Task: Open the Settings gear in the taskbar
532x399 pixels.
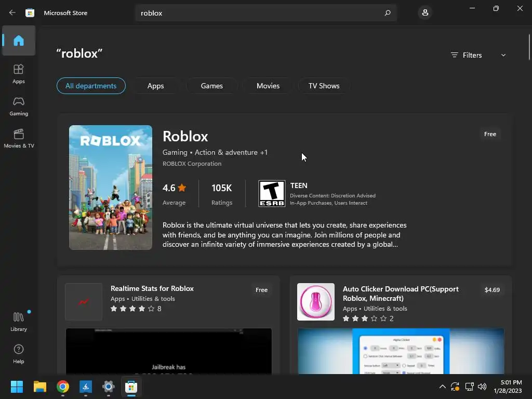Action: click(x=108, y=387)
